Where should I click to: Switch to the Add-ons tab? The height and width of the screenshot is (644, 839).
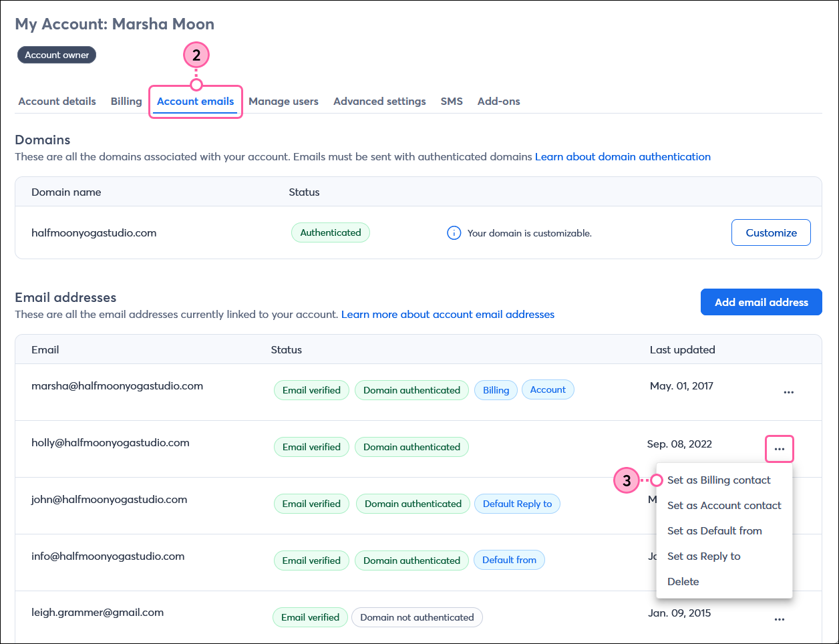coord(498,102)
